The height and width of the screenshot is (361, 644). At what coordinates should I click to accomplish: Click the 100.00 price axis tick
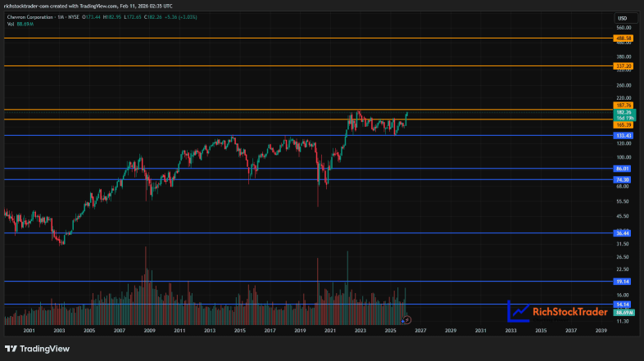[623, 157]
